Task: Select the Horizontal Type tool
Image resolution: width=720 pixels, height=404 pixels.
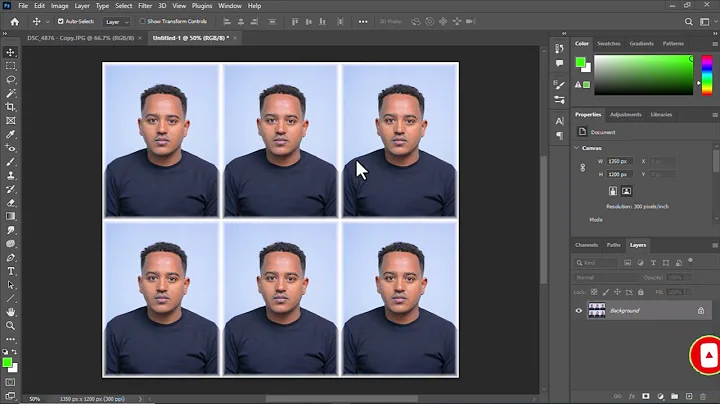Action: (10, 271)
